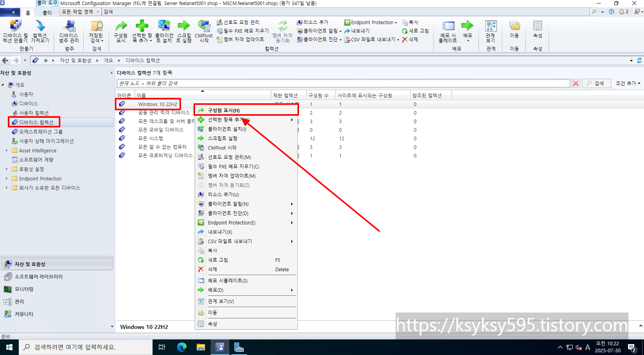Expand Endpoint Protection tree node

[x=7, y=178]
